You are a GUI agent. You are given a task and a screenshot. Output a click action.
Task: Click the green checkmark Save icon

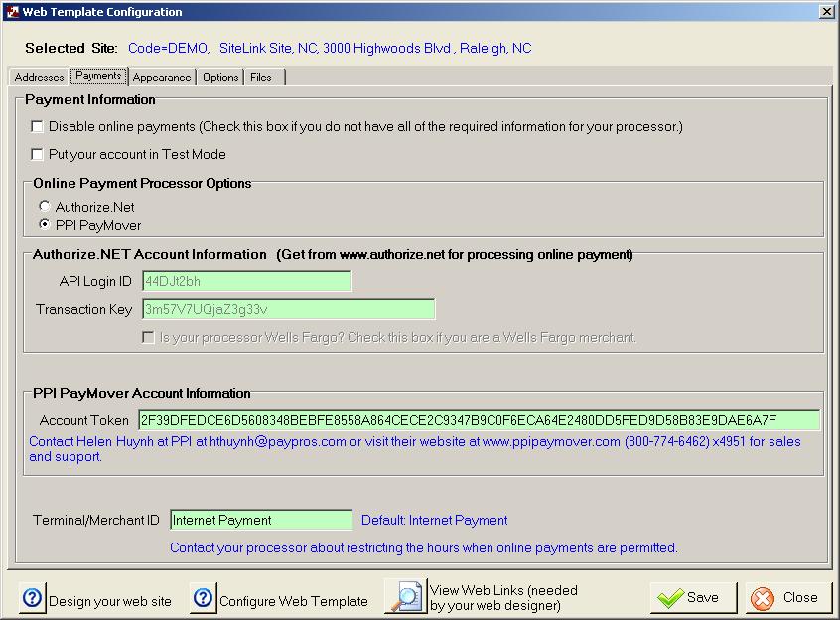point(670,598)
